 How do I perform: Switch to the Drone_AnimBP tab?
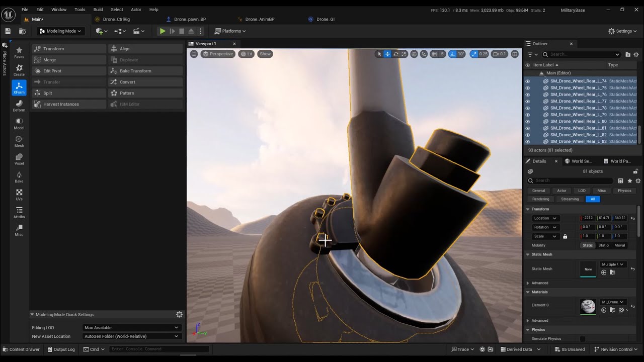(260, 19)
